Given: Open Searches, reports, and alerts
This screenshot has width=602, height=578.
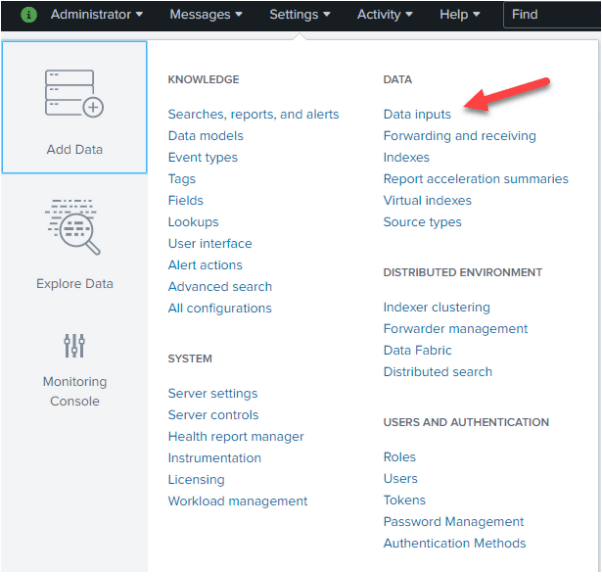Looking at the screenshot, I should click(253, 114).
